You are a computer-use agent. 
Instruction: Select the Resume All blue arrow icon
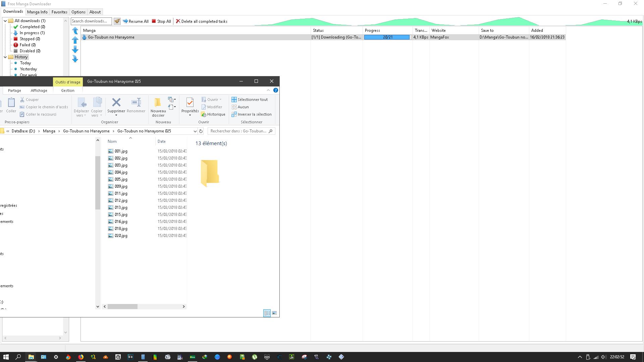[x=125, y=21]
